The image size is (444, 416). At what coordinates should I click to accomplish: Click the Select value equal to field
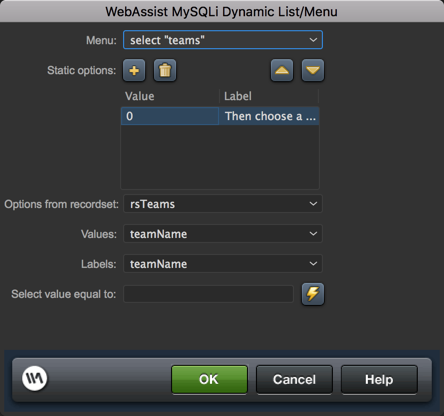pyautogui.click(x=208, y=294)
